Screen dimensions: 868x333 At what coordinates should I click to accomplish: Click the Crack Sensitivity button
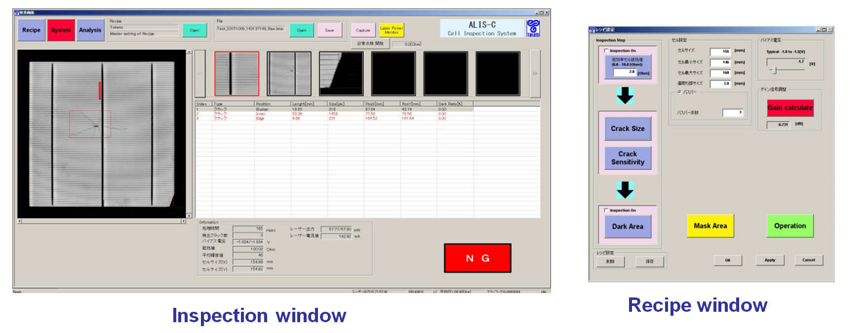pyautogui.click(x=628, y=158)
